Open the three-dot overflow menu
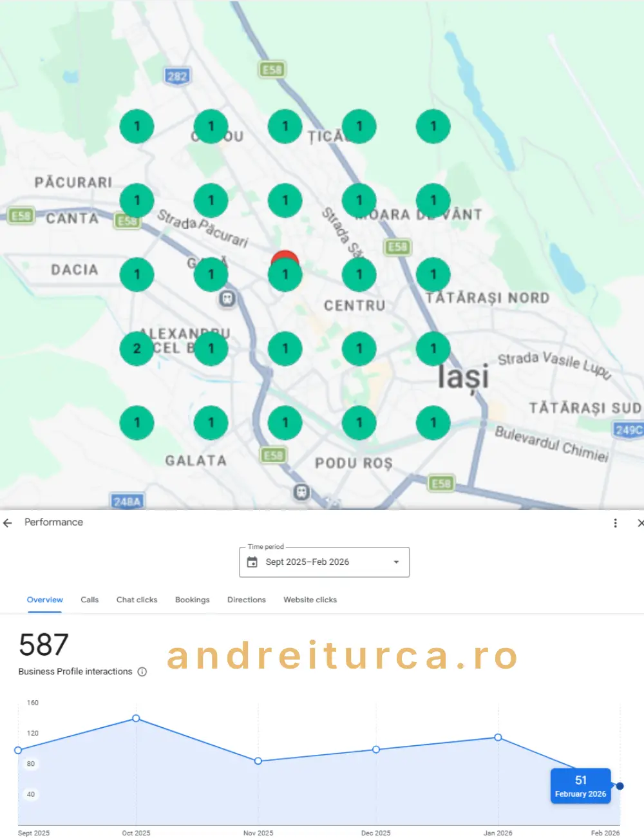The height and width of the screenshot is (838, 644). click(615, 523)
